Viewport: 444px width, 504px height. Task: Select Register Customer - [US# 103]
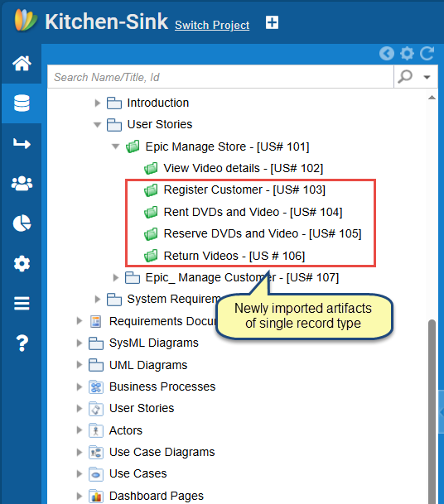click(244, 190)
